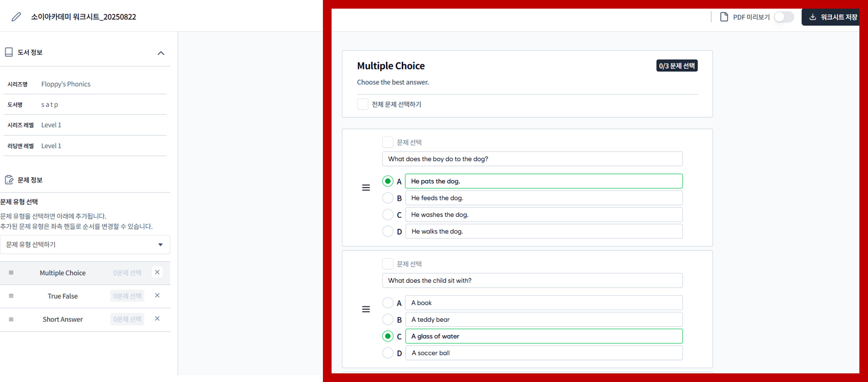Image resolution: width=868 pixels, height=382 pixels.
Task: Select Multiple Choice item in type list
Action: click(x=63, y=273)
